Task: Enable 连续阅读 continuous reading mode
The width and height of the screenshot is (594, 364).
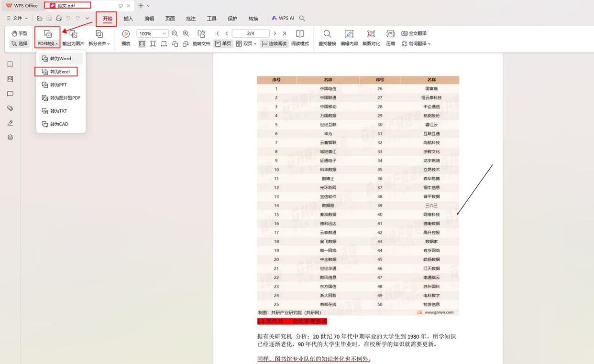Action: coord(277,43)
